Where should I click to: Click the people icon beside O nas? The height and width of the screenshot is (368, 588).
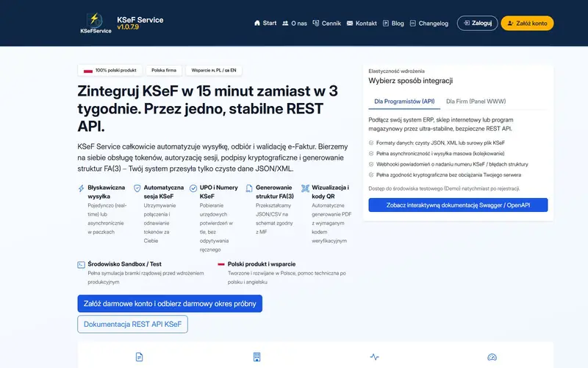pos(285,24)
